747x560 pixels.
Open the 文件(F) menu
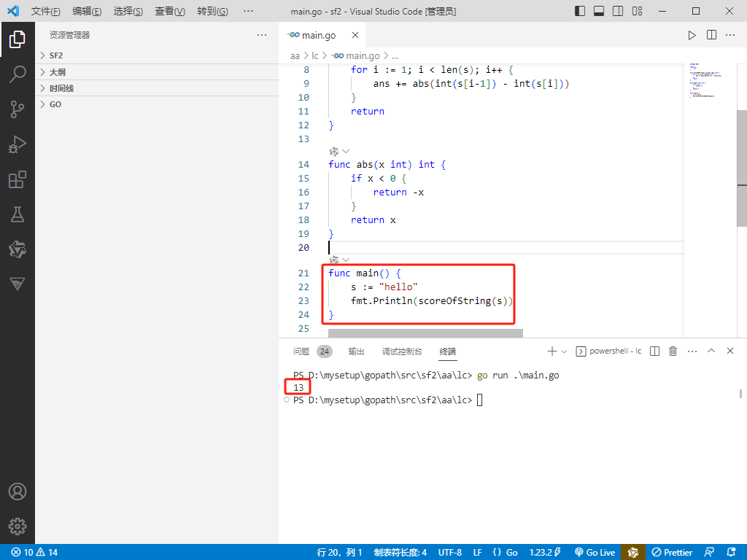pos(46,11)
